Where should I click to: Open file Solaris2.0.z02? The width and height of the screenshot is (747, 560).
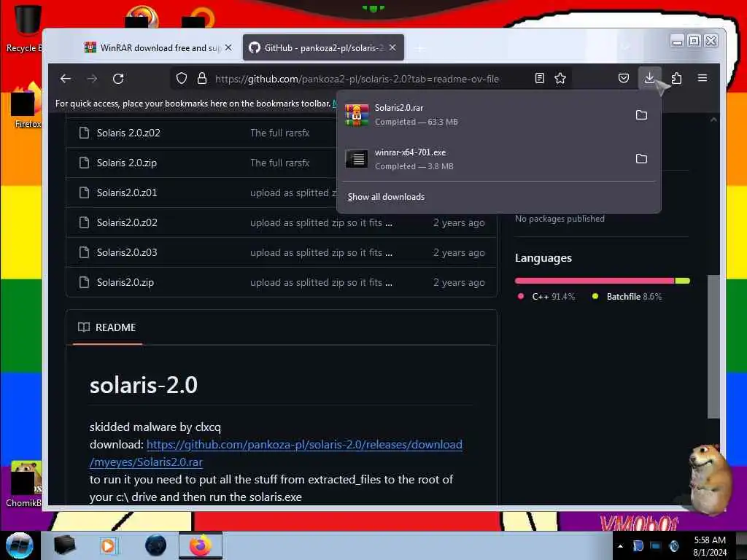[127, 223]
